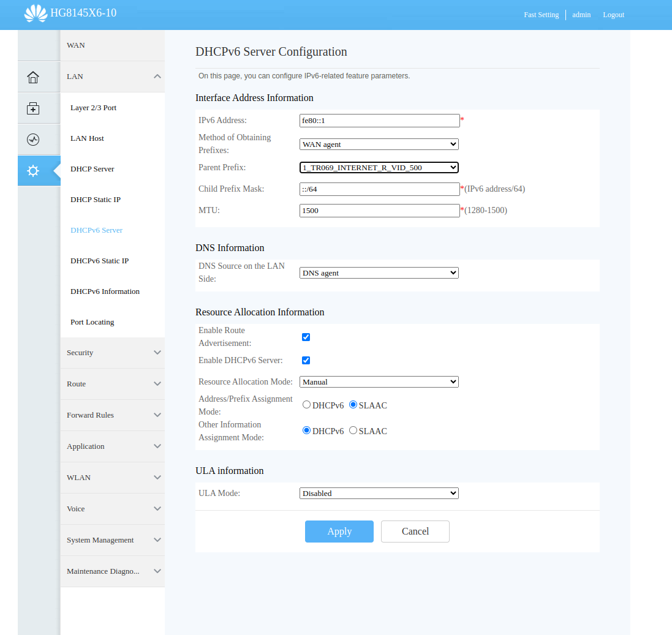Click the Huawei logo icon

(x=36, y=13)
